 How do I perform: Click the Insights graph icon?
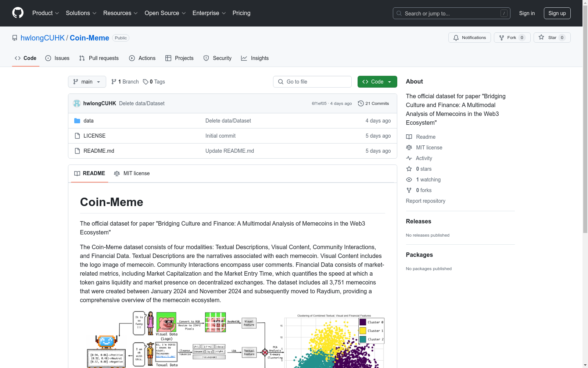244,58
